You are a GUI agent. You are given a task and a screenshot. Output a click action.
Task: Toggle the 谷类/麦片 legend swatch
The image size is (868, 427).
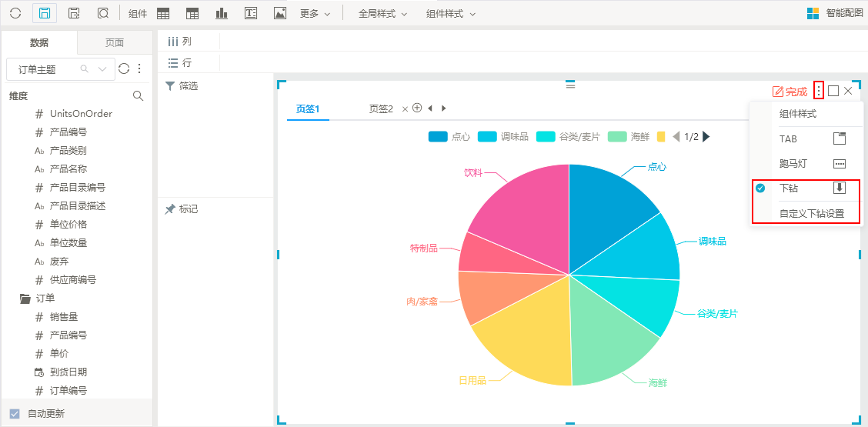546,137
